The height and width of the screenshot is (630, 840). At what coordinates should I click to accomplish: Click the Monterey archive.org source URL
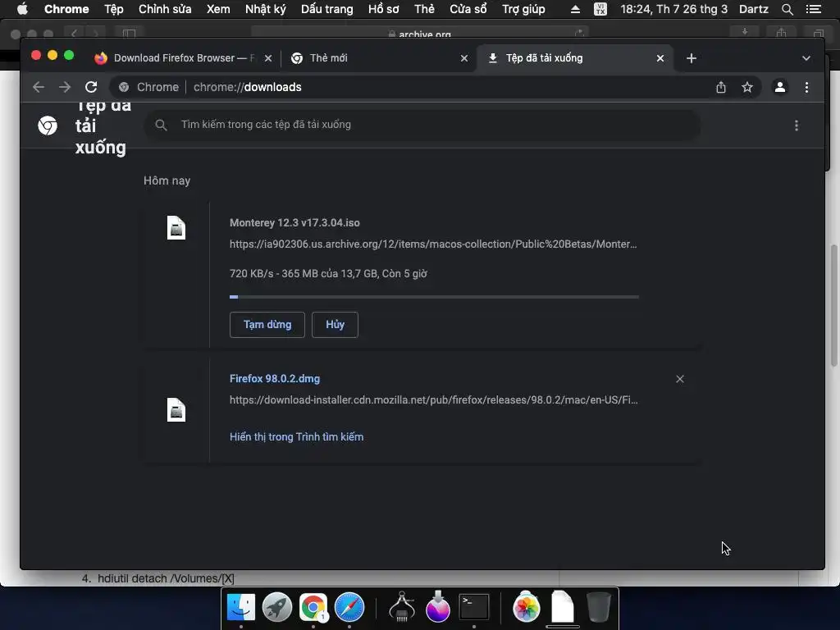click(433, 244)
